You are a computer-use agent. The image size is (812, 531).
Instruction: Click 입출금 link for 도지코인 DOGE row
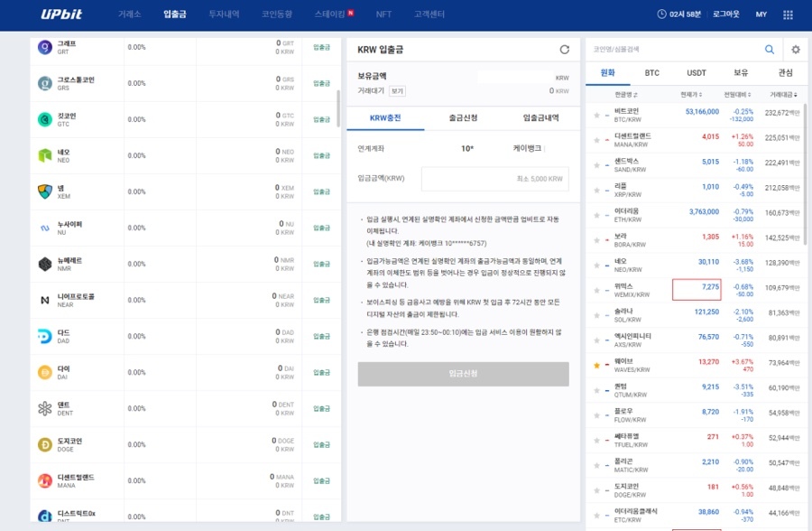click(321, 445)
